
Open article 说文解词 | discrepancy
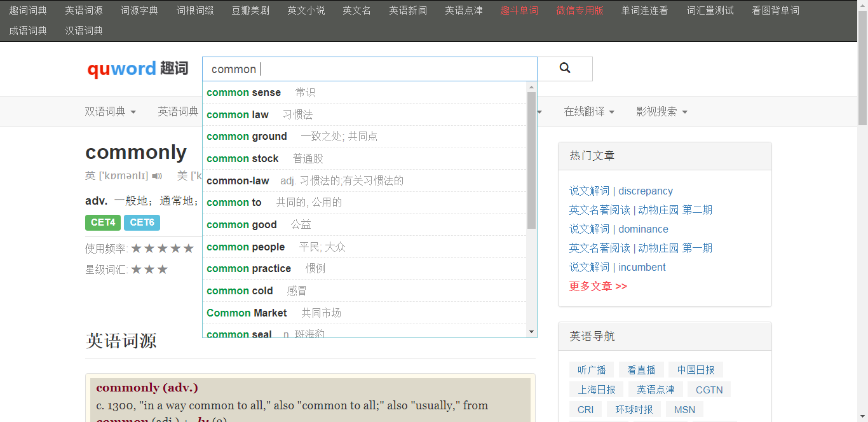(621, 191)
